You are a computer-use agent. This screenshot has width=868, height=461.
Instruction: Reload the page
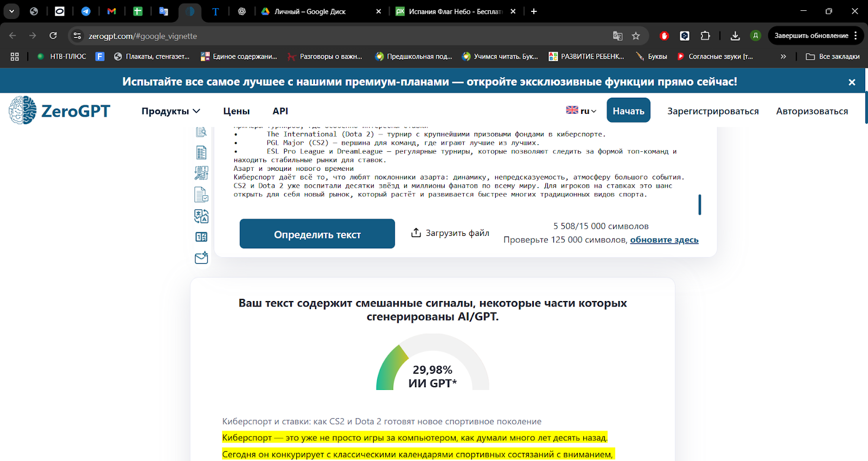tap(53, 36)
